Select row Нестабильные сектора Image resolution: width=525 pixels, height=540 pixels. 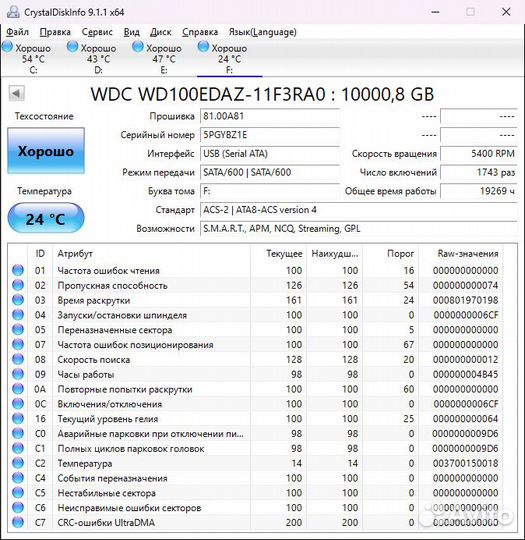tap(255, 492)
